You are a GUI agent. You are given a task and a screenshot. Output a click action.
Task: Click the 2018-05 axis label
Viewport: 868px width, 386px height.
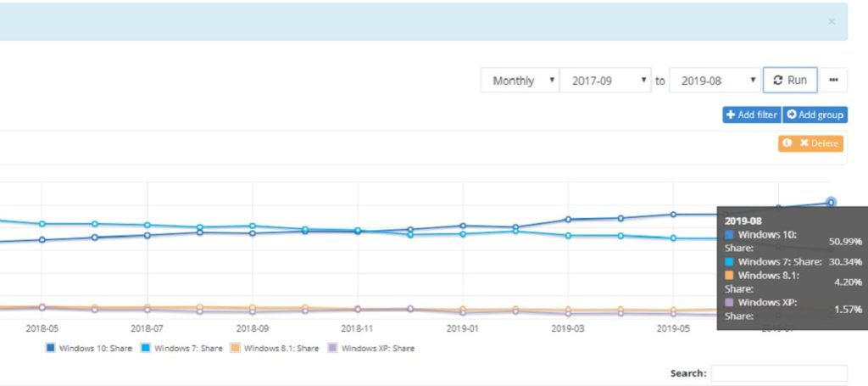[x=42, y=328]
